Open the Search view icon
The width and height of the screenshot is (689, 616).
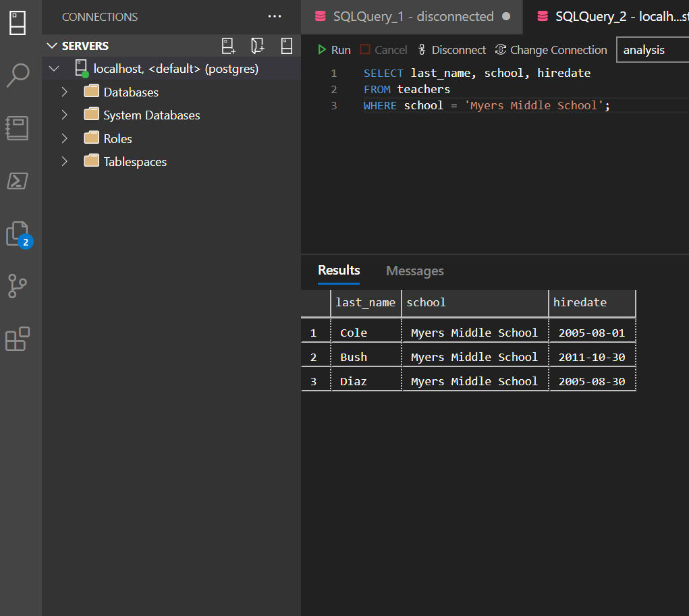[x=18, y=75]
